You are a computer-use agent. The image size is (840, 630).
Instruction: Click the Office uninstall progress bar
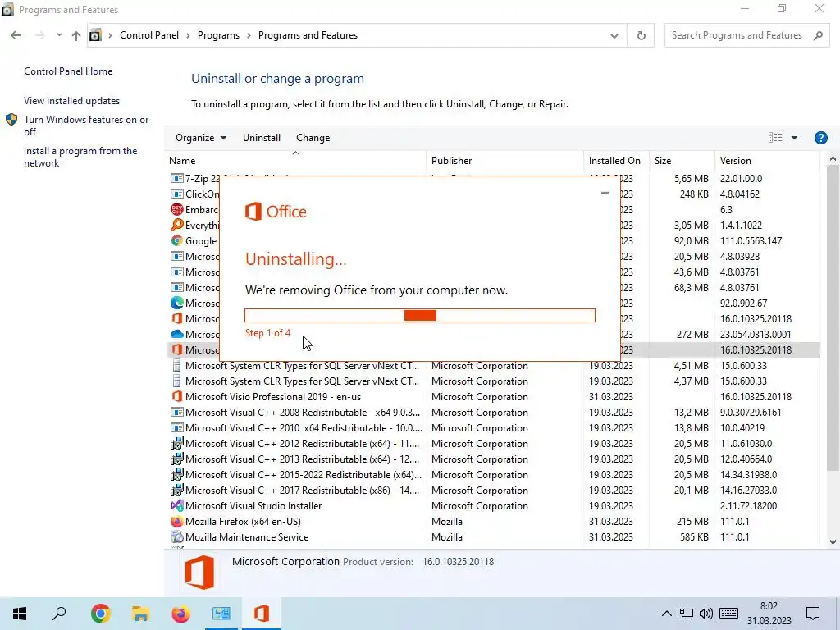420,316
